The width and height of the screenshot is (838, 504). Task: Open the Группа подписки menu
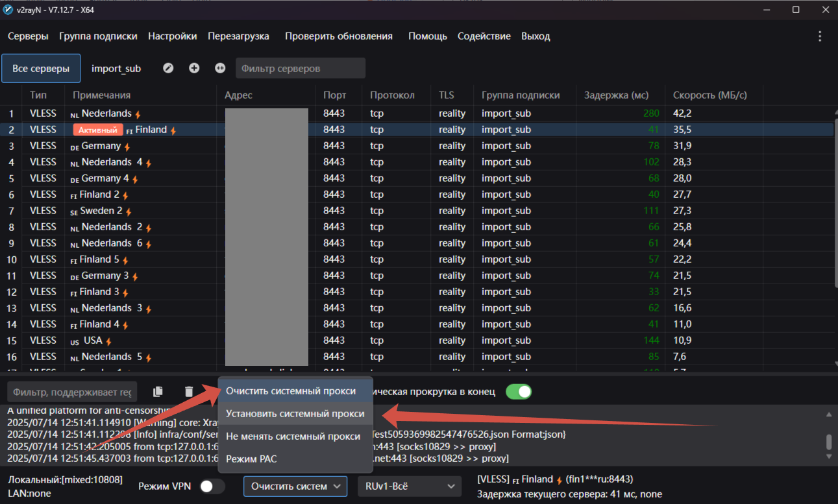[x=98, y=36]
